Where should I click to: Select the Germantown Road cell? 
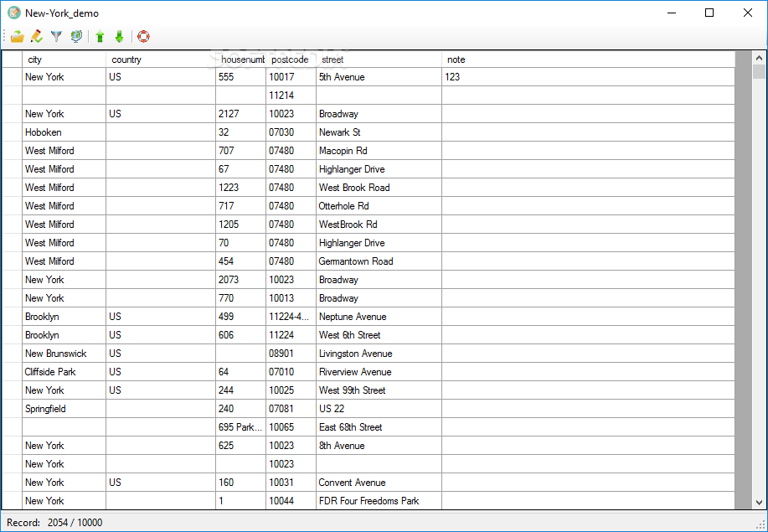[379, 261]
